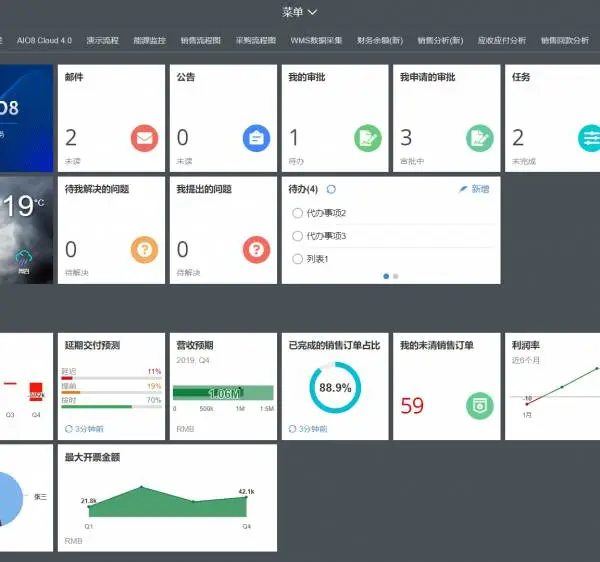This screenshot has width=600, height=562.
Task: Open the 邮件 card title
Action: 74,77
